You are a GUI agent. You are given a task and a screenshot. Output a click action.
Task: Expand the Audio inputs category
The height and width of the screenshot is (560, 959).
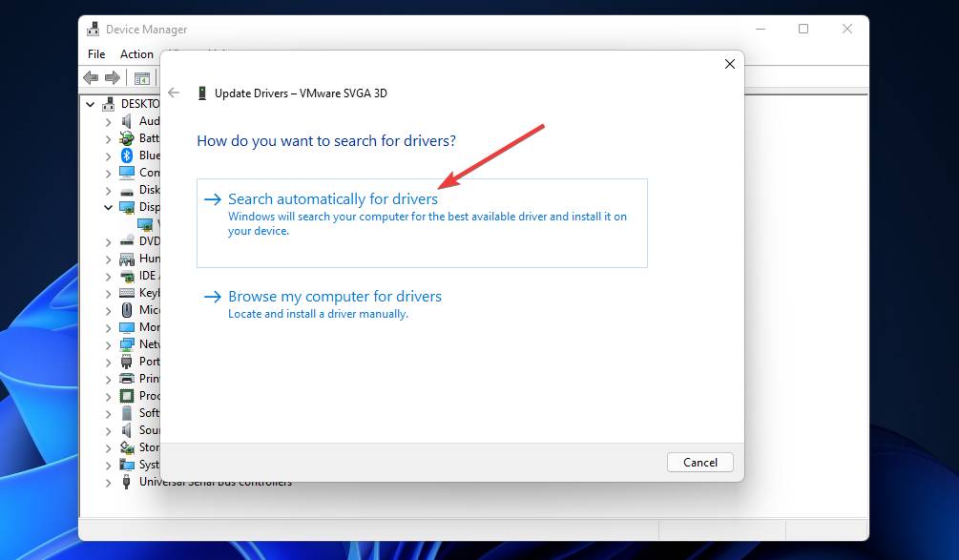tap(108, 122)
